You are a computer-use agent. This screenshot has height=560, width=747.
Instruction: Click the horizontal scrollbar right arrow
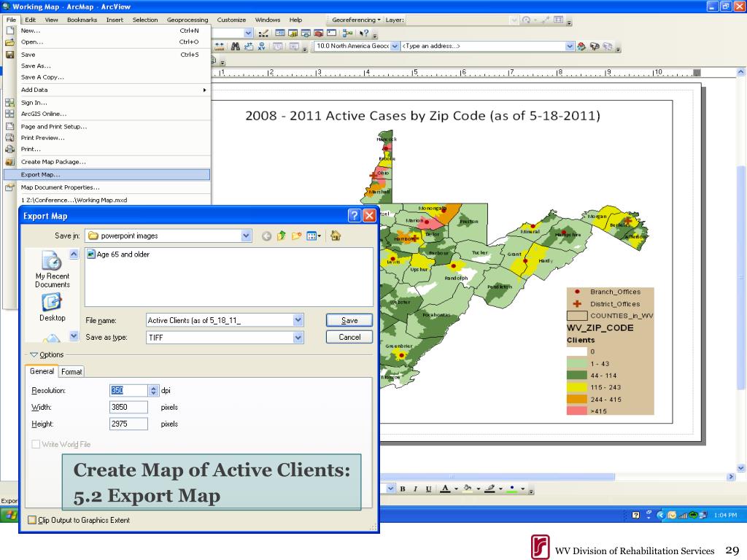(731, 477)
